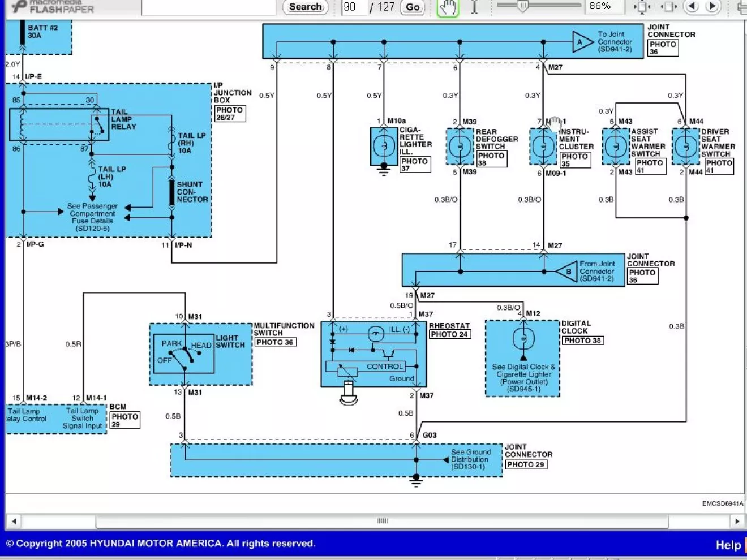This screenshot has width=747, height=560.
Task: Click the PHOTO 38 label by Digital Clock
Action: [582, 341]
